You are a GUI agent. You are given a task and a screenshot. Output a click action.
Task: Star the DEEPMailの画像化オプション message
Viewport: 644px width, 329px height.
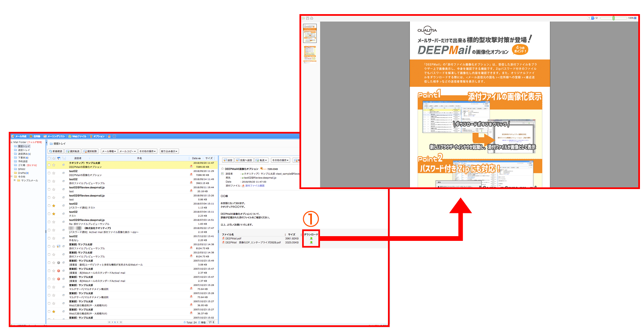54,165
